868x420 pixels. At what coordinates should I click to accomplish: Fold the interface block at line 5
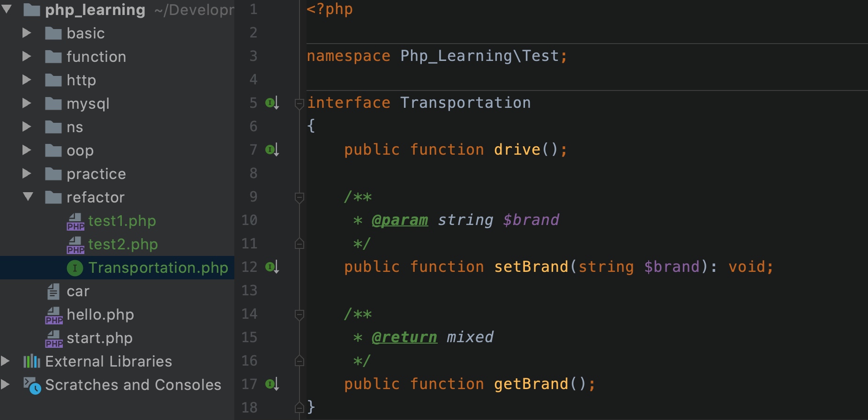click(x=299, y=104)
